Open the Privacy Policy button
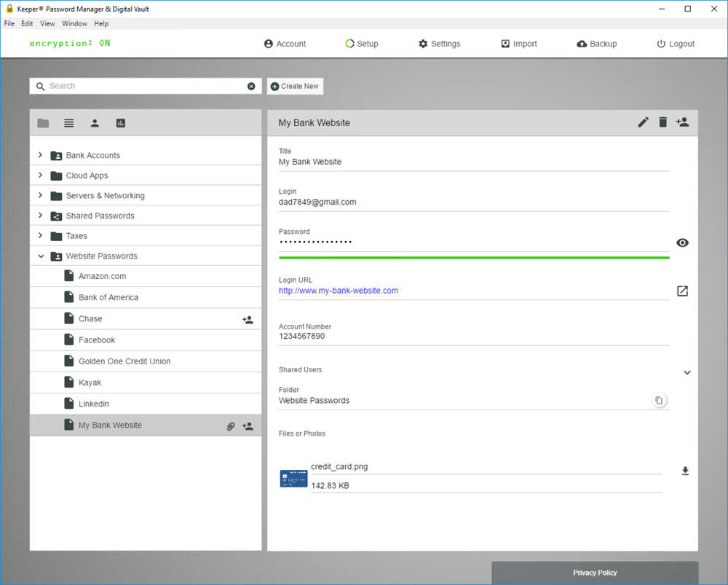This screenshot has width=728, height=585. [x=595, y=573]
